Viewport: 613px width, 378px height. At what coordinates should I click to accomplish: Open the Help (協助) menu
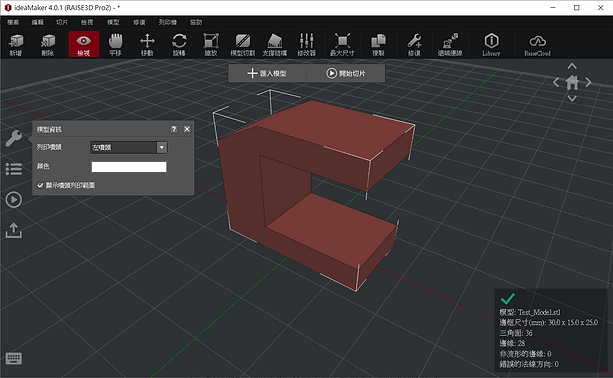[196, 22]
